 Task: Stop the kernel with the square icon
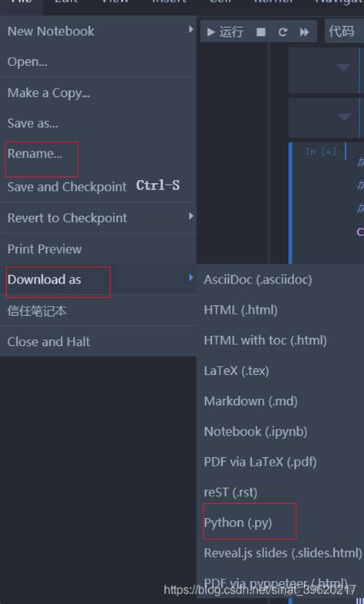pyautogui.click(x=261, y=32)
